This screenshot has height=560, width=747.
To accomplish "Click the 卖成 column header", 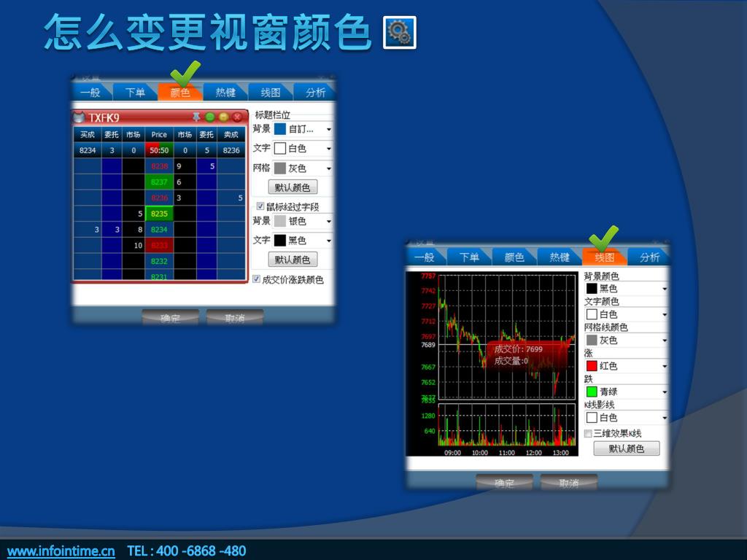I will 231,135.
